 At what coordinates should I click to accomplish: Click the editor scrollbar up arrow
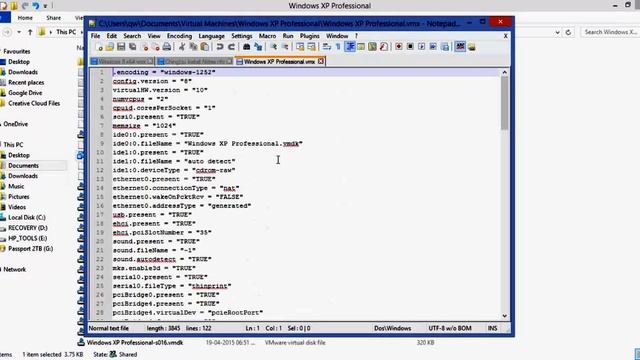pos(504,72)
